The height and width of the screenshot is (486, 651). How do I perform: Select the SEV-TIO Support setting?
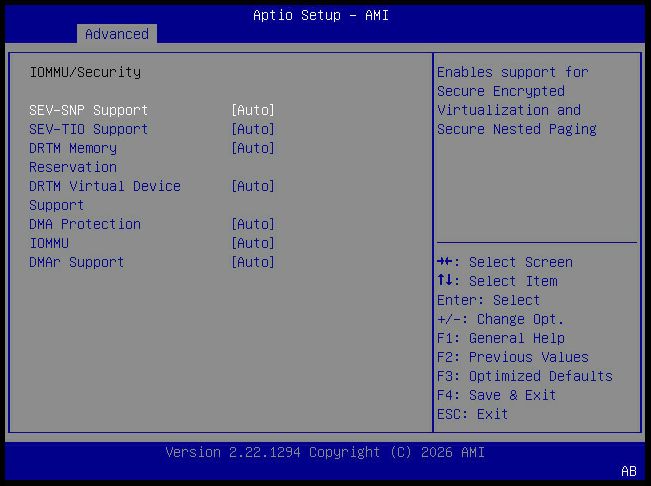pos(152,129)
